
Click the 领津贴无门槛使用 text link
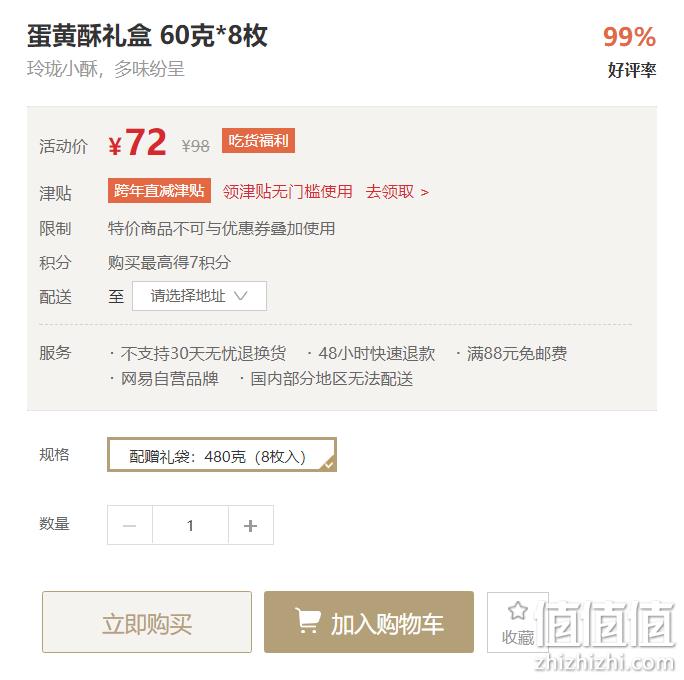pos(287,191)
